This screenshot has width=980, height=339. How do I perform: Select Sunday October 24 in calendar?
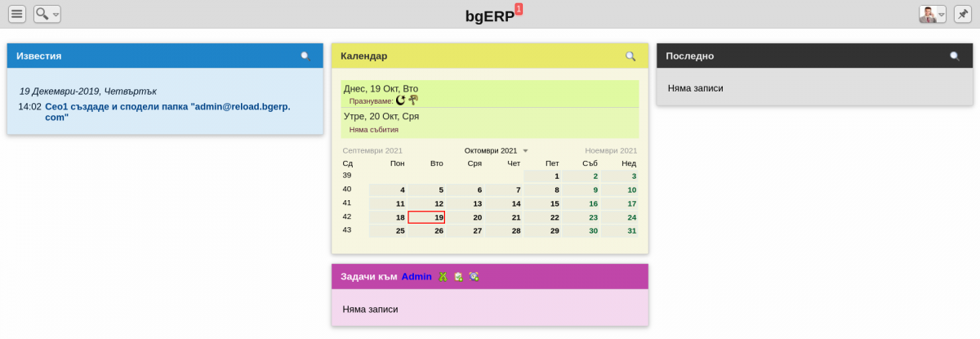(619, 217)
